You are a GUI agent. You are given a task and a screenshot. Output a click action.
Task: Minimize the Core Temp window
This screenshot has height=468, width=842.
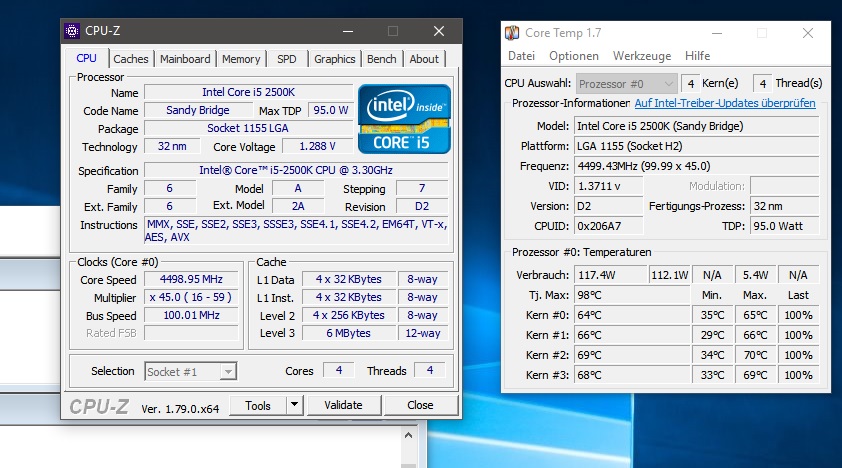coord(716,33)
